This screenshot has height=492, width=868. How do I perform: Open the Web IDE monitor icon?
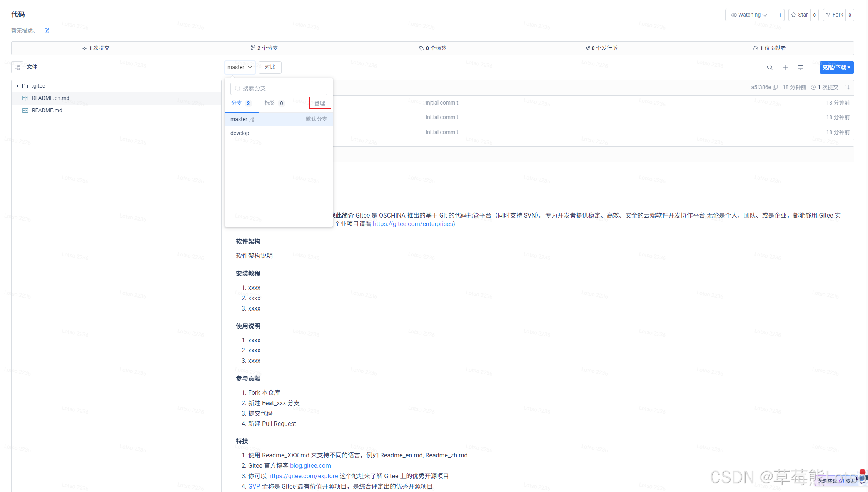(800, 68)
